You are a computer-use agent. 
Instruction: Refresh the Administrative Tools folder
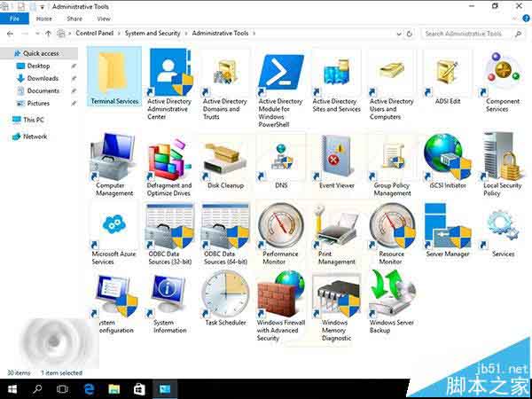pos(410,34)
